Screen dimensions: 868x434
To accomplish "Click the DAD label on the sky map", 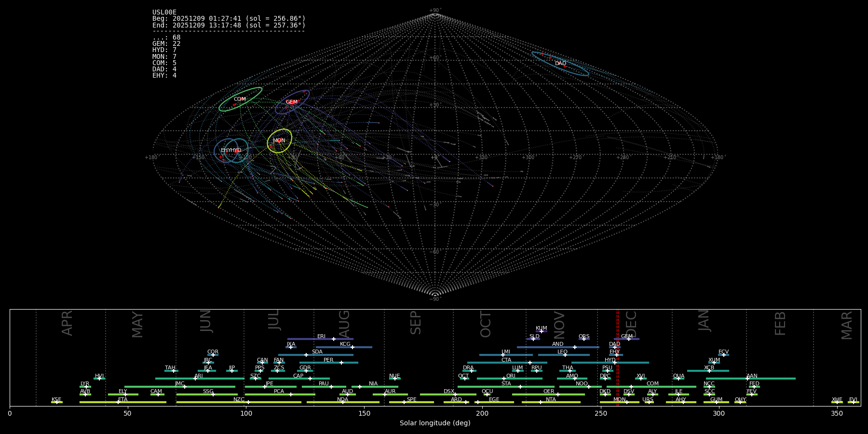I will 560,64.
